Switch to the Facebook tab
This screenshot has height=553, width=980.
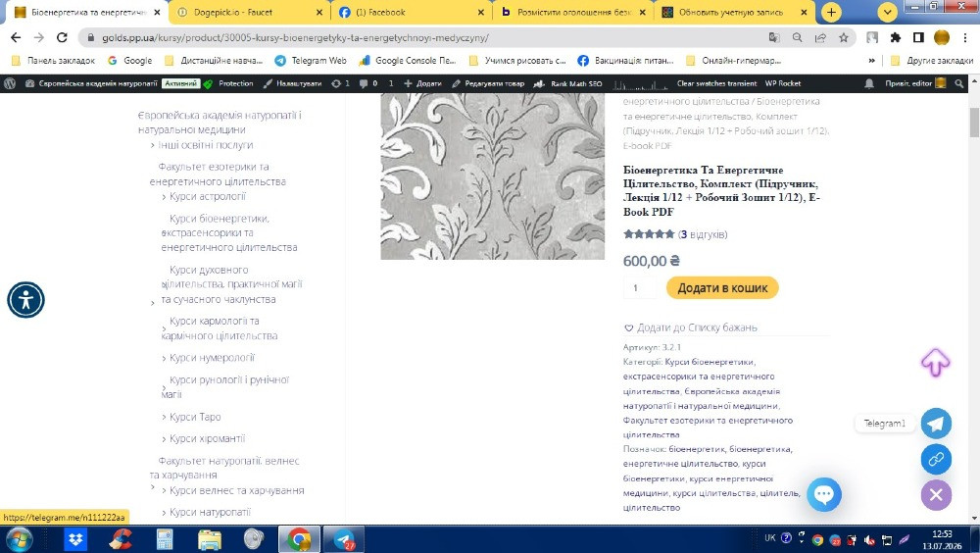pyautogui.click(x=412, y=12)
